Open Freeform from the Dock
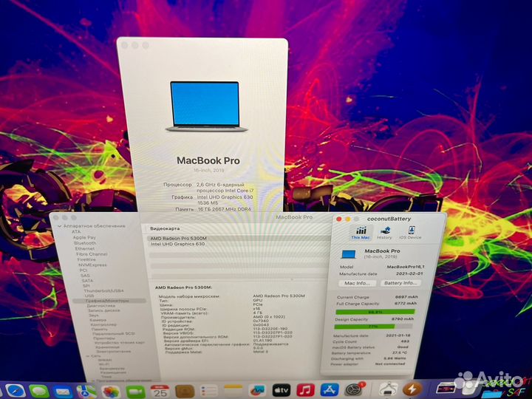The width and height of the screenshot is (532, 399). [x=257, y=391]
